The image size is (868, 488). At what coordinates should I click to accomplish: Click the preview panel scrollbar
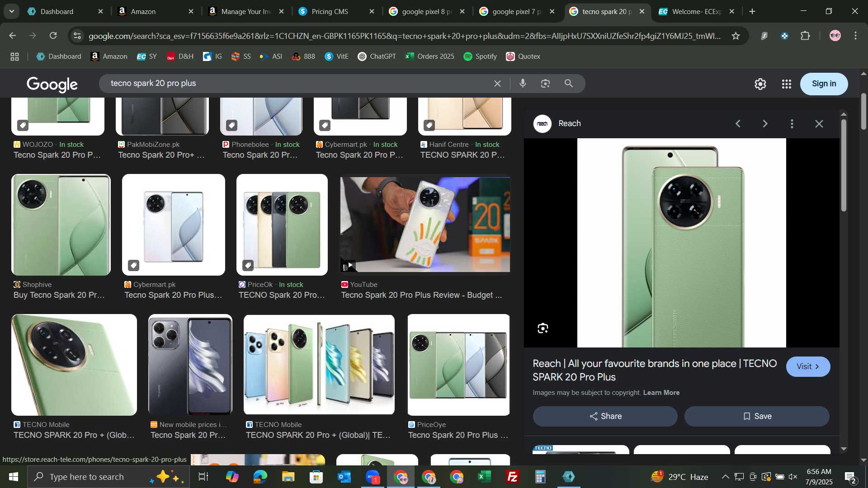843,165
